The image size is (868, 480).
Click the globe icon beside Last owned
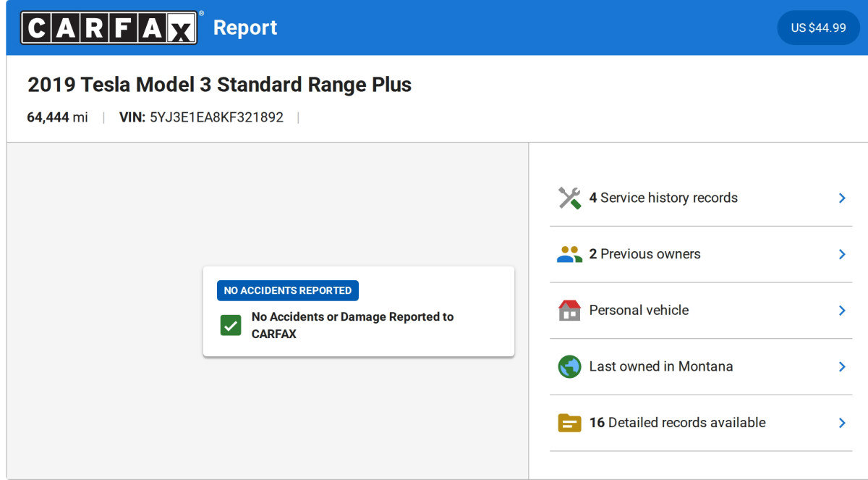[x=569, y=366]
